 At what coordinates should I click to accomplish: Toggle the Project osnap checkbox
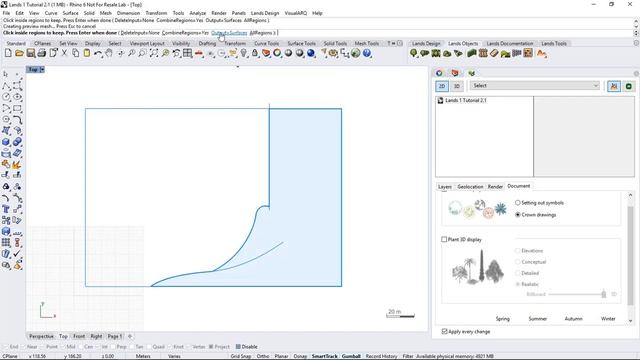coord(211,347)
